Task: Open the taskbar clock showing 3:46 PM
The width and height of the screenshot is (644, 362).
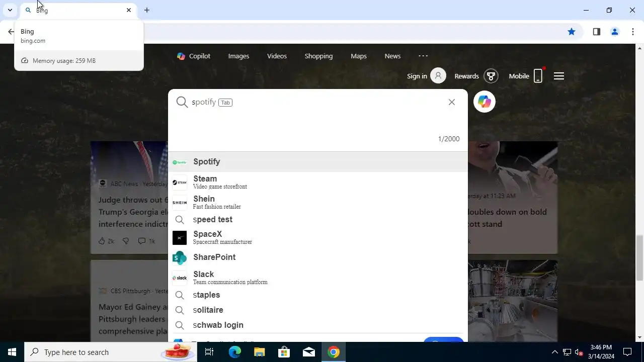Action: [601, 352]
